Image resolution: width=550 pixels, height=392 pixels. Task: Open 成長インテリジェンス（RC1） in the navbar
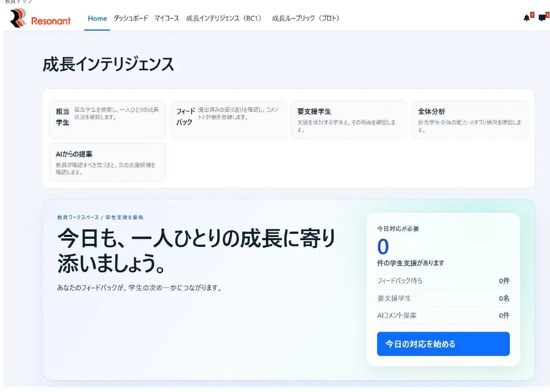tap(225, 18)
